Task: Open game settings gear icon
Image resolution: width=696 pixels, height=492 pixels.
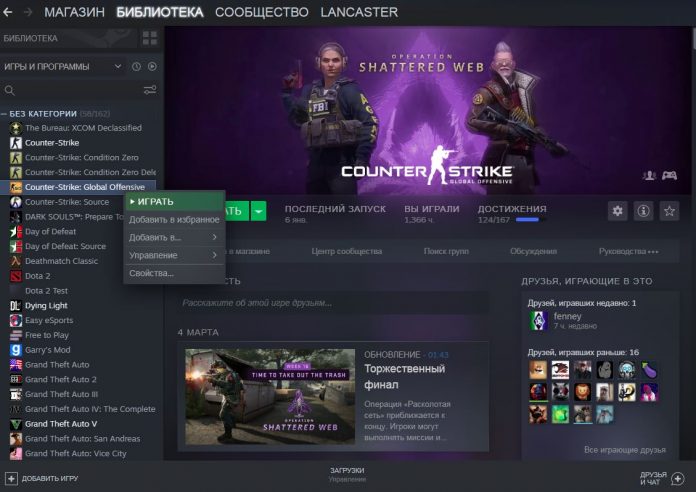Action: point(617,211)
